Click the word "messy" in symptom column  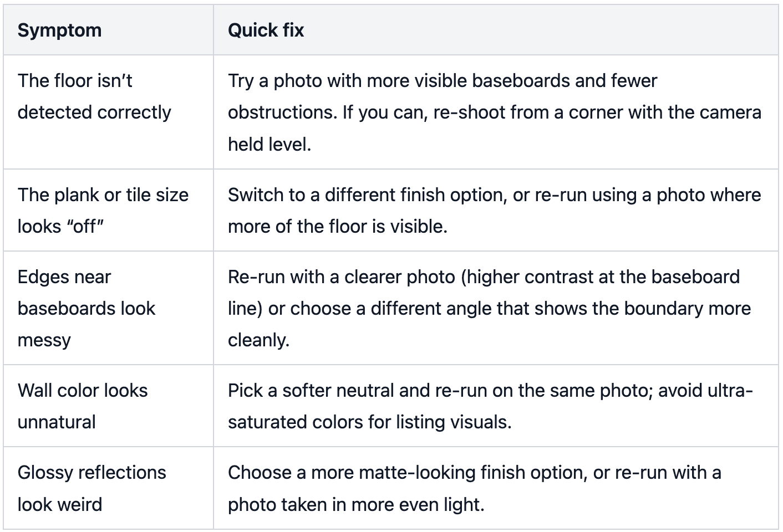tap(44, 340)
